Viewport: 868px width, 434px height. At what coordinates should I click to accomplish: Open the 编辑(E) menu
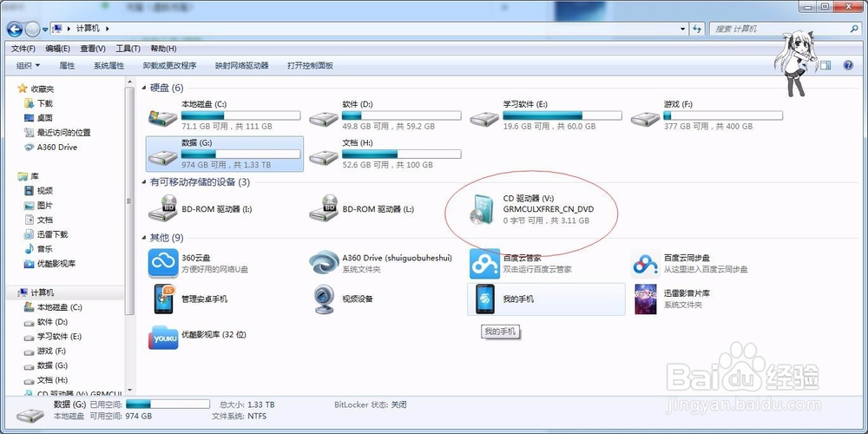[57, 49]
